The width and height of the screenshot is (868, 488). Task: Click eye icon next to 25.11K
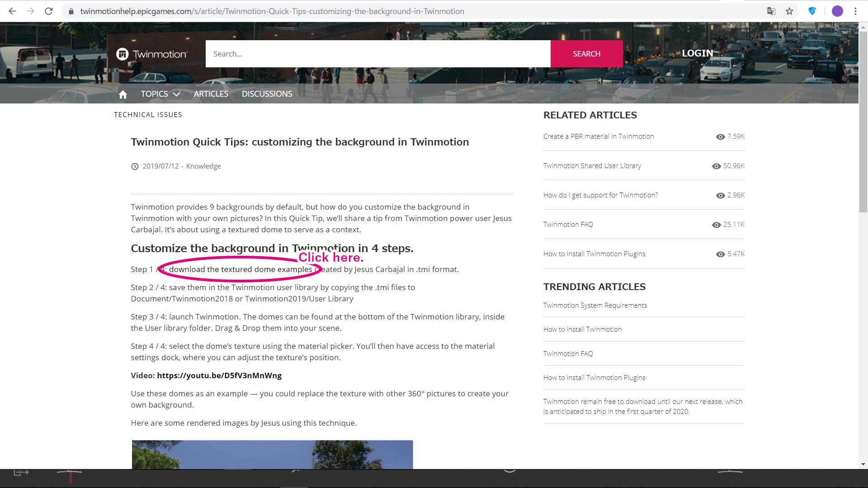[x=716, y=225]
